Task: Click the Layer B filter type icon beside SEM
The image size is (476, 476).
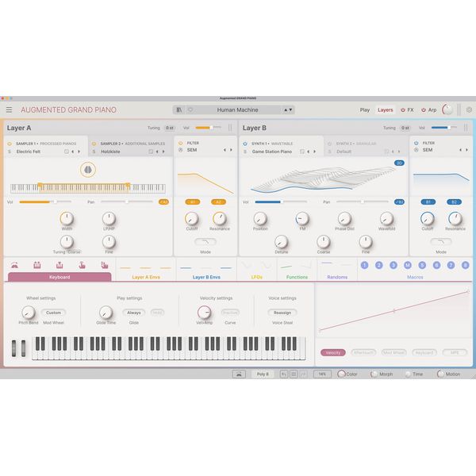Action: click(x=416, y=150)
